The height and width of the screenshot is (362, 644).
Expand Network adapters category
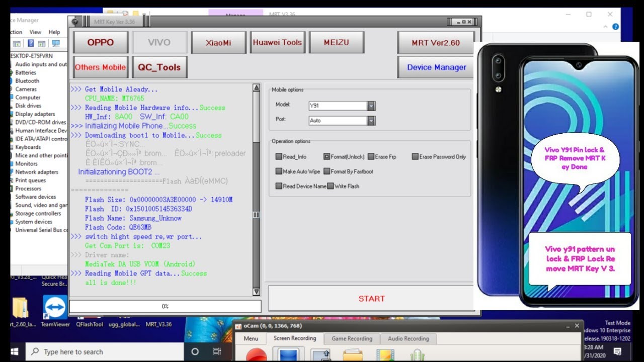coord(37,172)
